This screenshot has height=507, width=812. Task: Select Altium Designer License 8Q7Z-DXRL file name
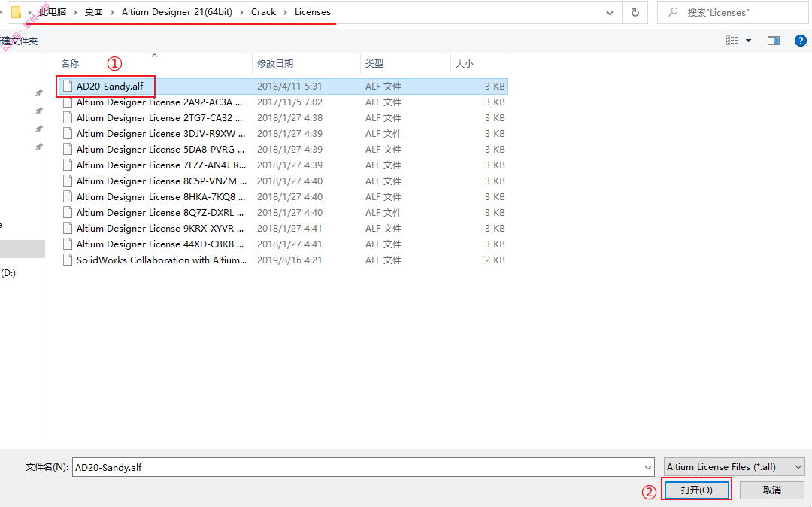pos(161,213)
